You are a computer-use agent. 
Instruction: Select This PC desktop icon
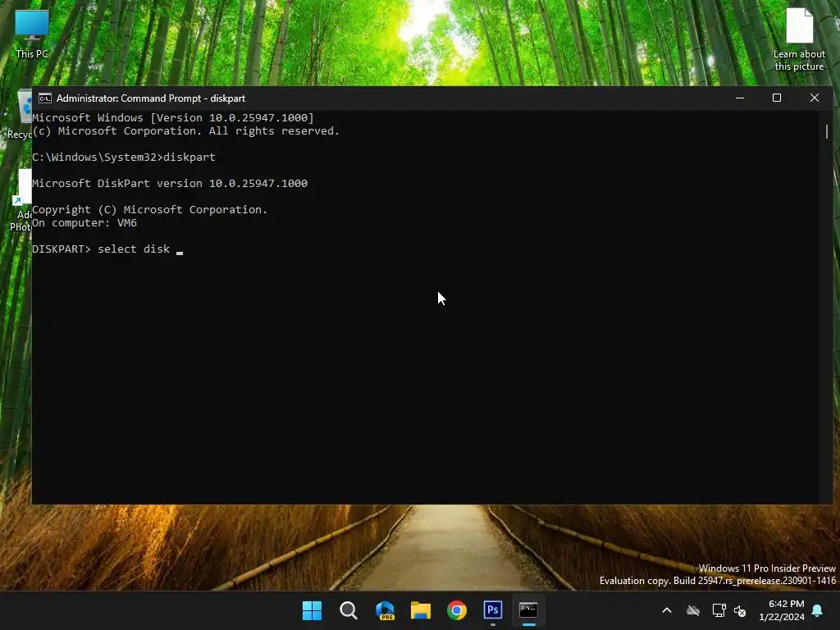point(32,34)
